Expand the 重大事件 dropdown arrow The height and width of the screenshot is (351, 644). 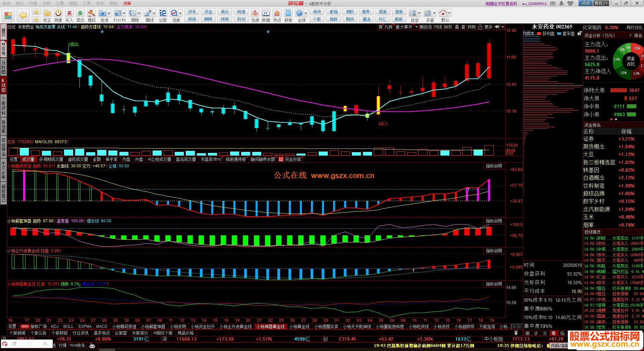click(416, 27)
